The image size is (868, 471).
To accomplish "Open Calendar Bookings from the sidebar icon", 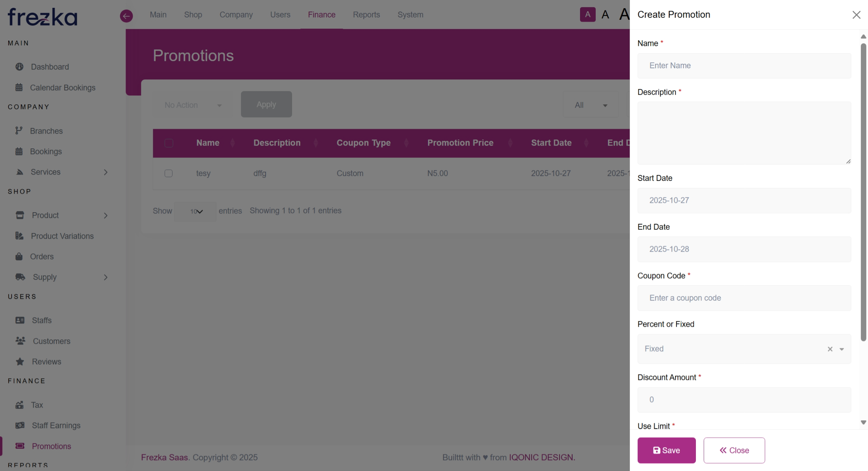I will [19, 88].
